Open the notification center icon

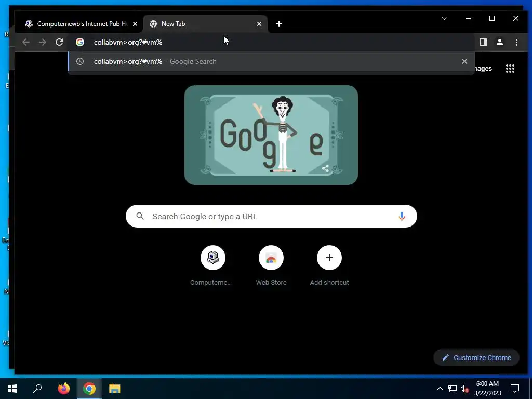(x=515, y=389)
